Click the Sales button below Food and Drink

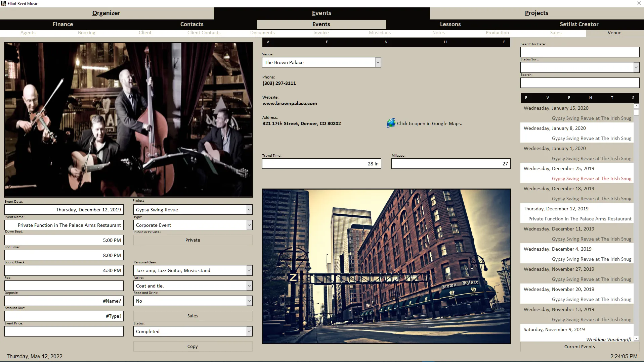tap(192, 316)
